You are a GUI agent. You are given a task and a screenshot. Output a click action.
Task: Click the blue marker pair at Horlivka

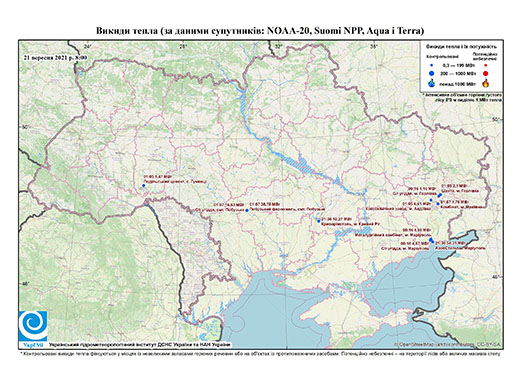440,196
